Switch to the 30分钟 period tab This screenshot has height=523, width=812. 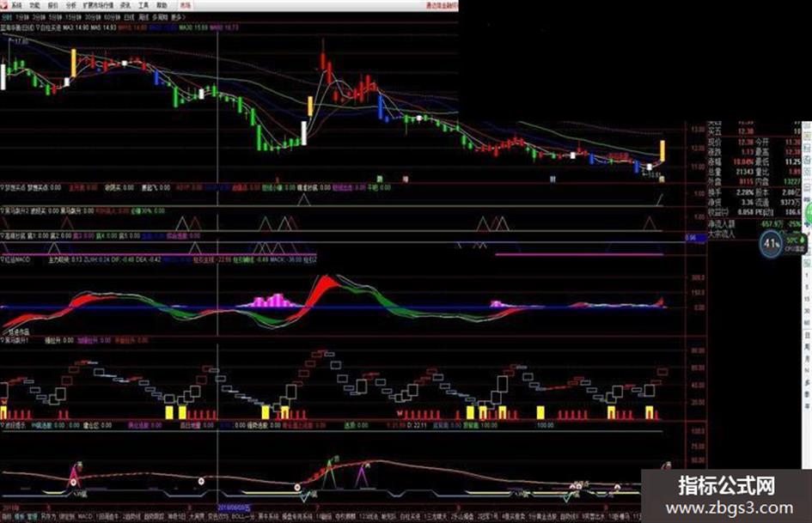click(x=93, y=17)
